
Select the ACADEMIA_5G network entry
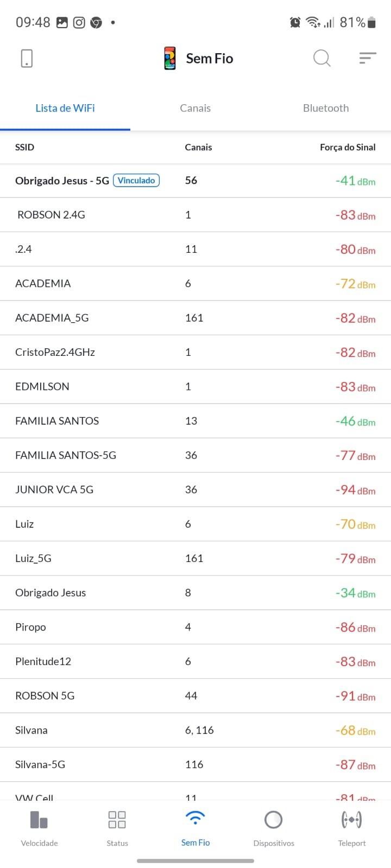52,318
